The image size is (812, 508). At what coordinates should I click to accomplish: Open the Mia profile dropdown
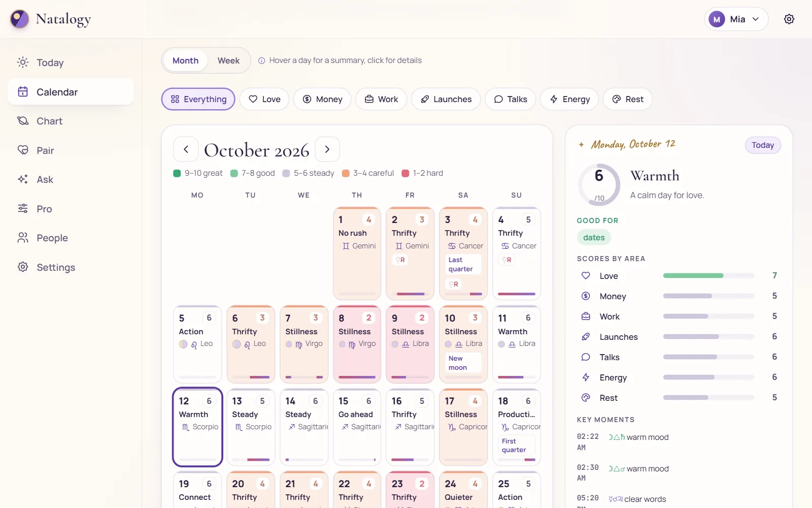coord(736,19)
